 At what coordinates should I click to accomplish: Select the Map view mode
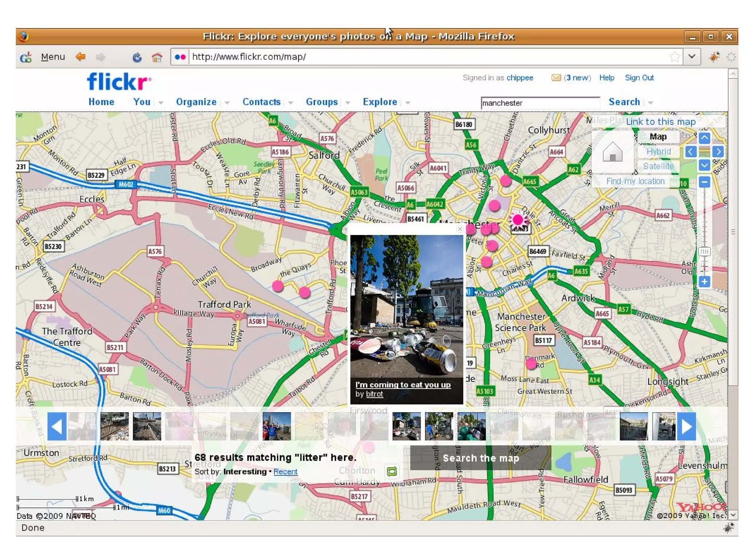point(658,137)
